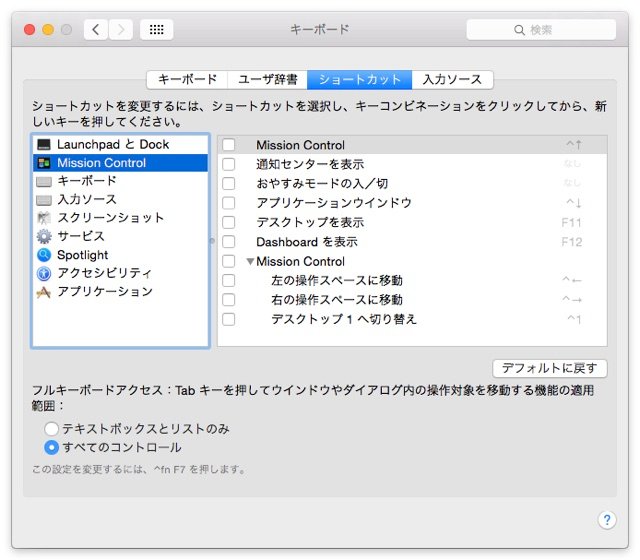Viewport: 640px width, 560px height.
Task: Click the 検索 search field
Action: point(541,30)
